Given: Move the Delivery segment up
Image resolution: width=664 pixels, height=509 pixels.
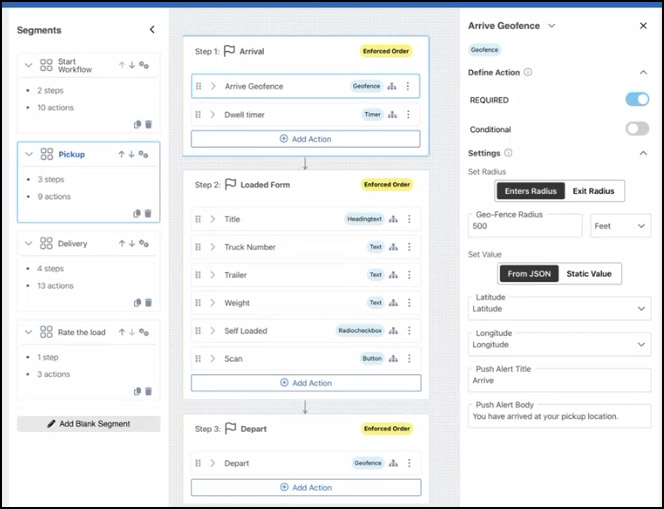Looking at the screenshot, I should (x=122, y=244).
